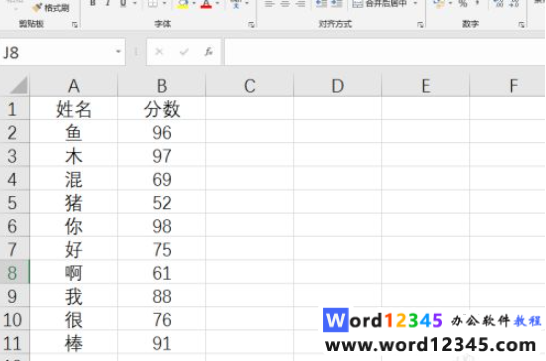Select column C header
The image size is (546, 361).
[x=250, y=86]
